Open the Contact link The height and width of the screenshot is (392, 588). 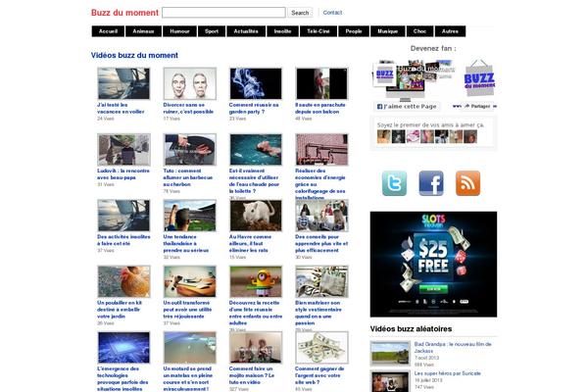(332, 13)
